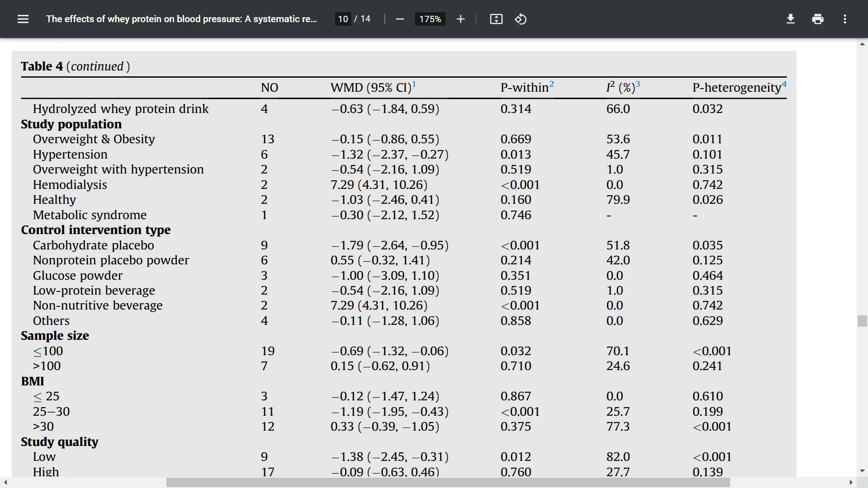
Task: Click the P-heterogeneity value '0.011'
Action: (708, 139)
